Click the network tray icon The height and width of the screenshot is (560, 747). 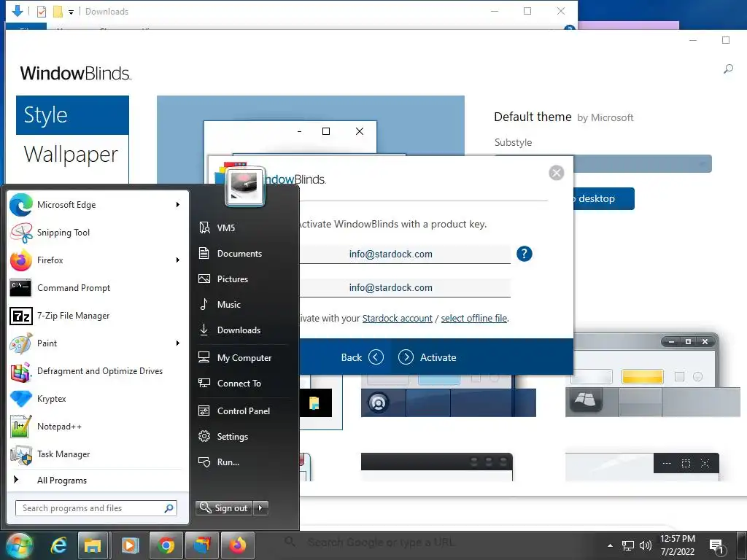point(628,545)
